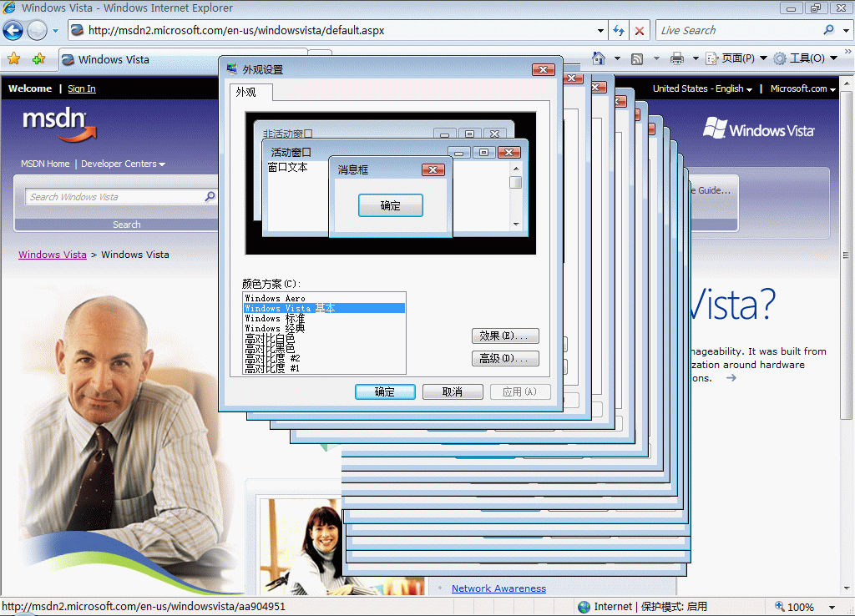The width and height of the screenshot is (855, 616).
Task: Click the Home icon in the command bar
Action: click(x=599, y=58)
